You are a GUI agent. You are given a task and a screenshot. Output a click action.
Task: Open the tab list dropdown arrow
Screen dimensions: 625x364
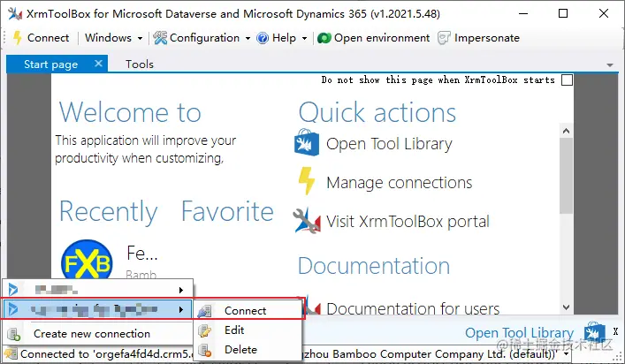(609, 64)
